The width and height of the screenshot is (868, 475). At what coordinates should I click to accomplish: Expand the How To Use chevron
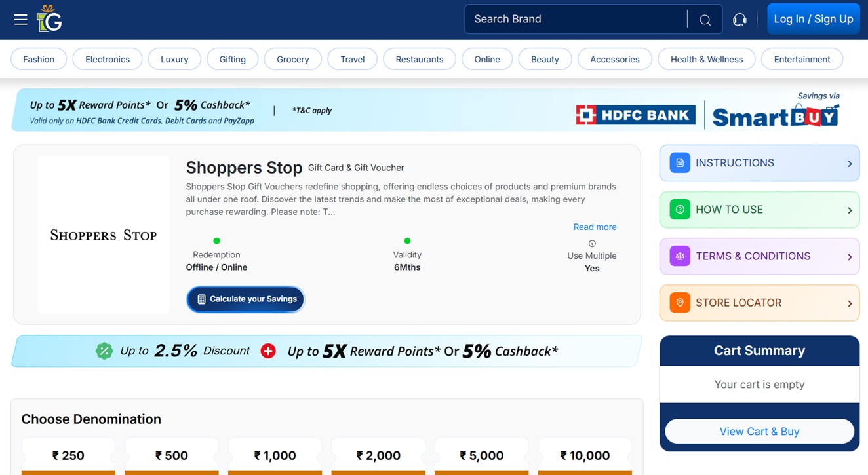pyautogui.click(x=850, y=210)
